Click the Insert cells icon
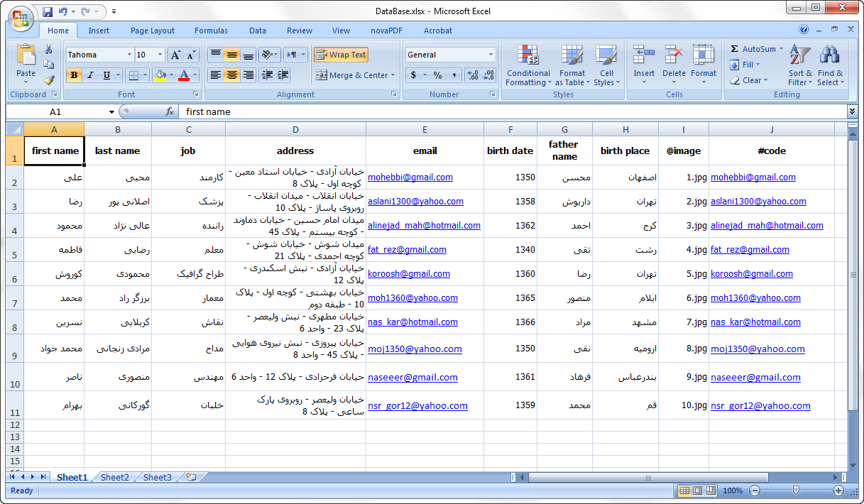Screen dimensions: 864x504 644,55
